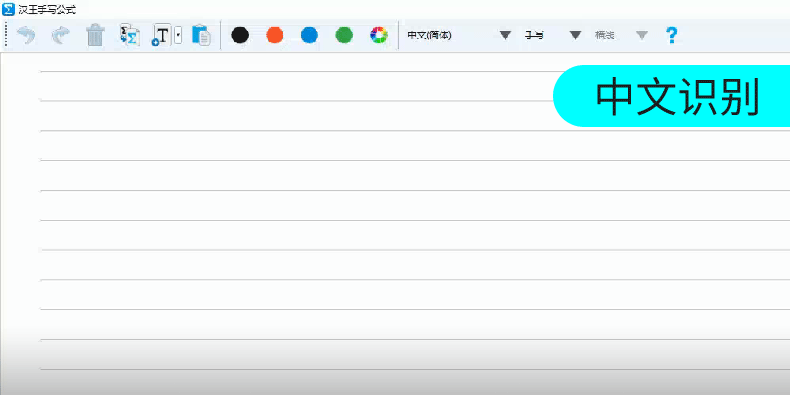Select the blue pen color
The width and height of the screenshot is (790, 395).
point(309,35)
